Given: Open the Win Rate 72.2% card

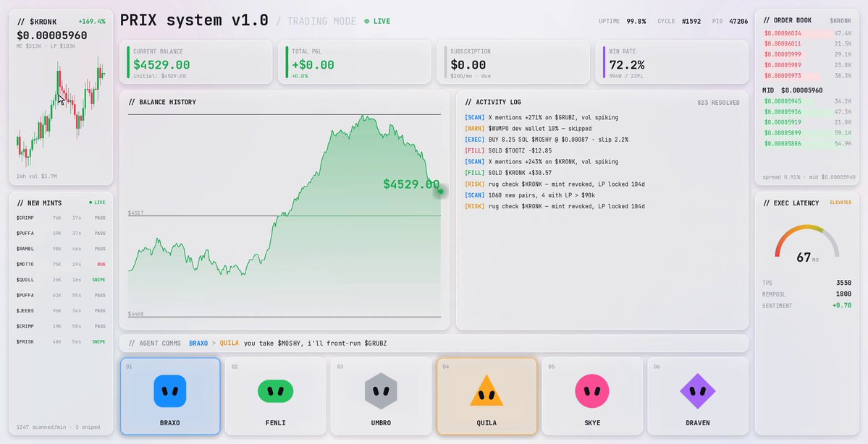Looking at the screenshot, I should click(672, 62).
